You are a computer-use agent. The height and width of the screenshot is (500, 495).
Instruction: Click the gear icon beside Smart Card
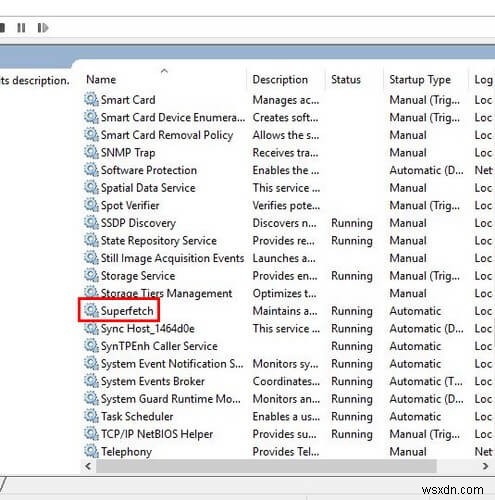[91, 99]
